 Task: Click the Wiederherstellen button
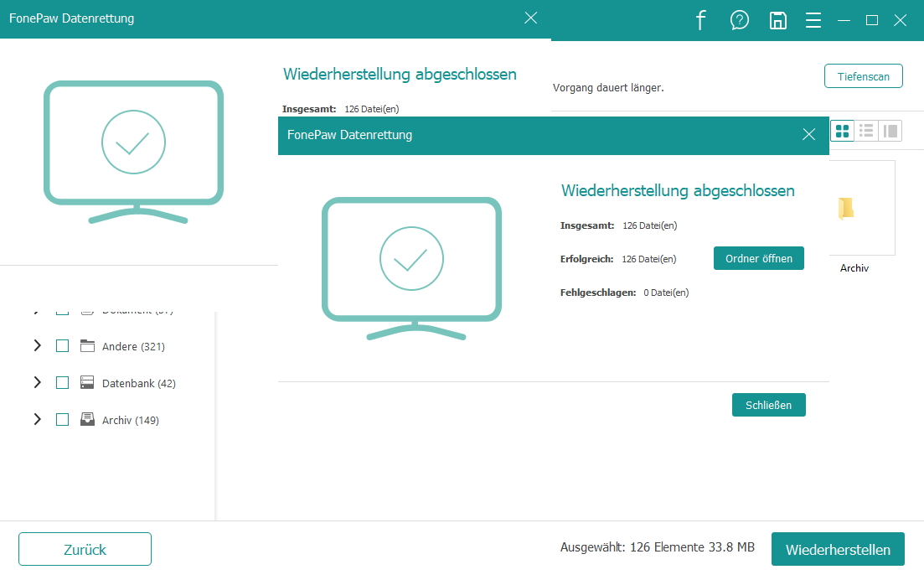point(838,549)
